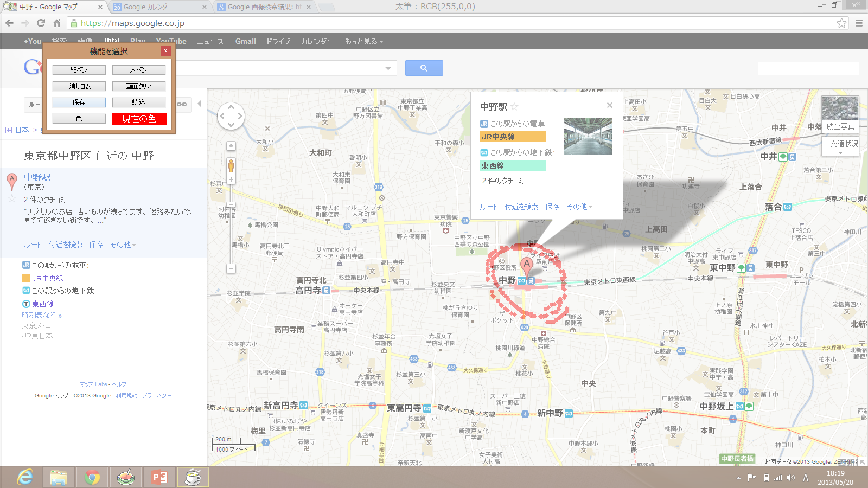The image size is (868, 488).
Task: Open the 中野駅 result title link
Action: [x=37, y=177]
